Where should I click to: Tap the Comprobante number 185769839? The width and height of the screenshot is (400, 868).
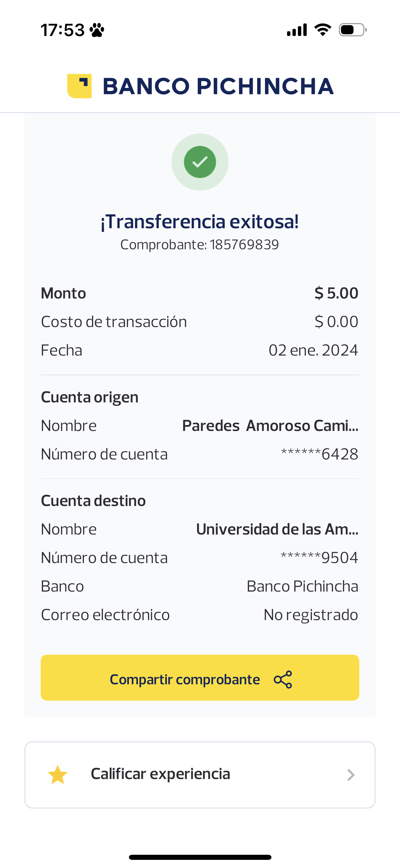tap(244, 245)
